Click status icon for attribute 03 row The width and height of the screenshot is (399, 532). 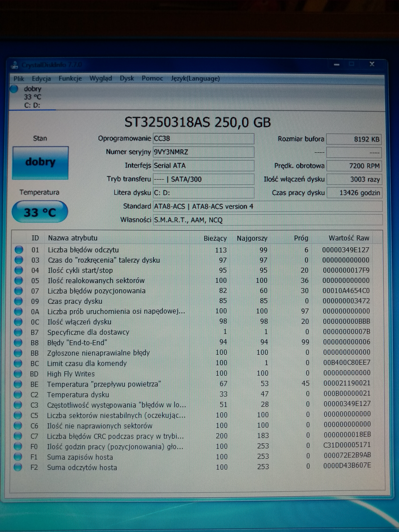point(19,260)
